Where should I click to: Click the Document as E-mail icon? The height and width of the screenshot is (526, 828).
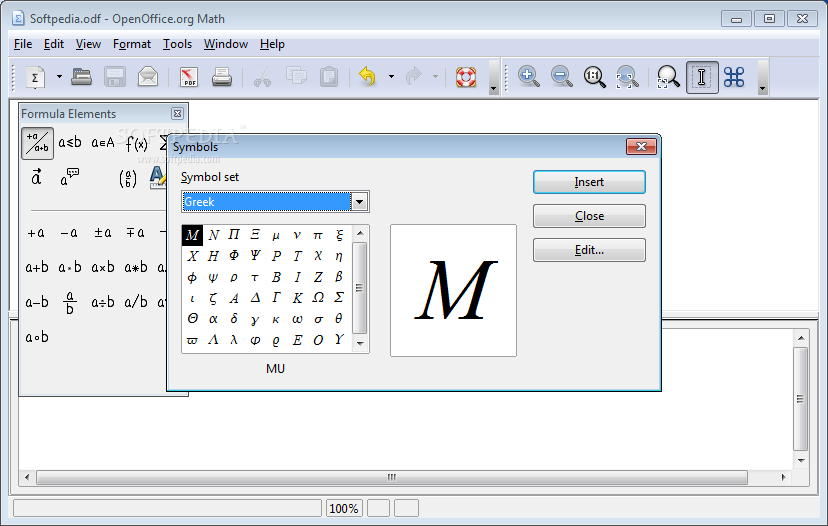148,77
